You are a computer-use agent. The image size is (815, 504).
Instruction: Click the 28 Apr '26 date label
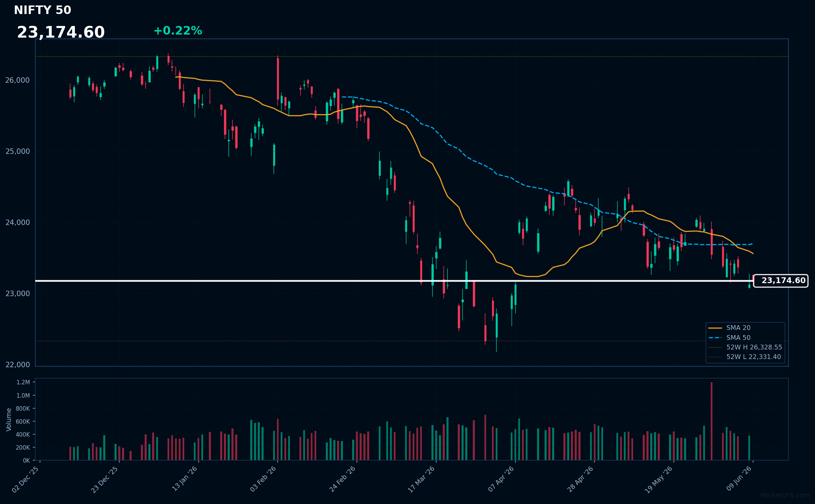580,479
